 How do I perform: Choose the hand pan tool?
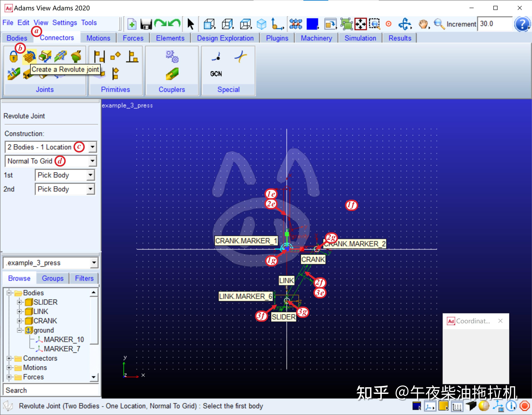(x=424, y=24)
